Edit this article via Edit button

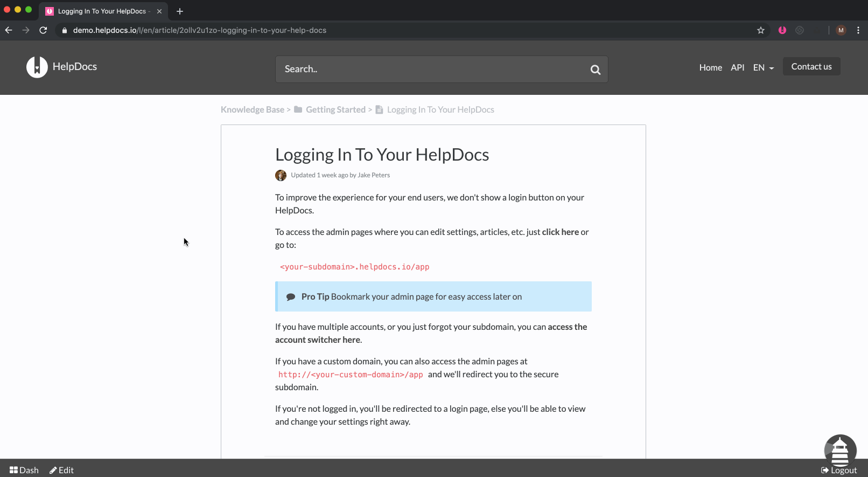point(62,470)
